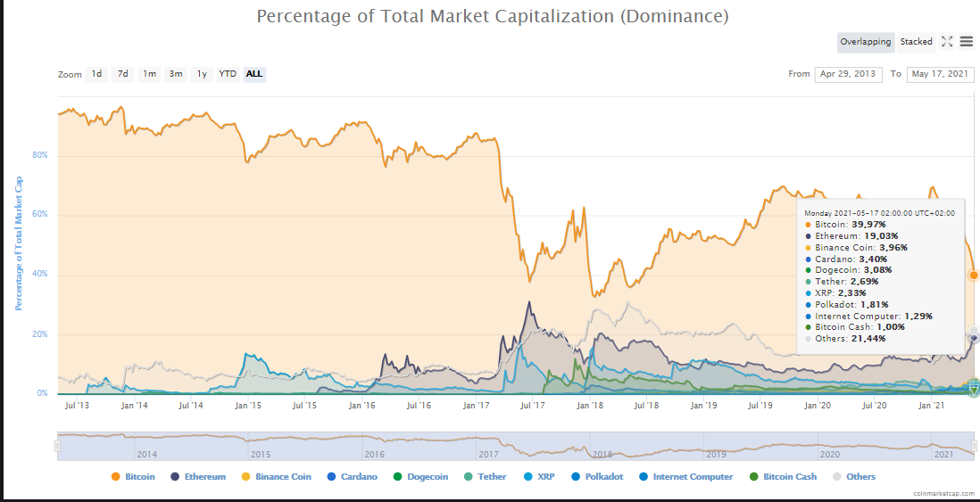Viewport: 980px width, 502px height.
Task: Set zoom range to 1d
Action: coord(96,74)
